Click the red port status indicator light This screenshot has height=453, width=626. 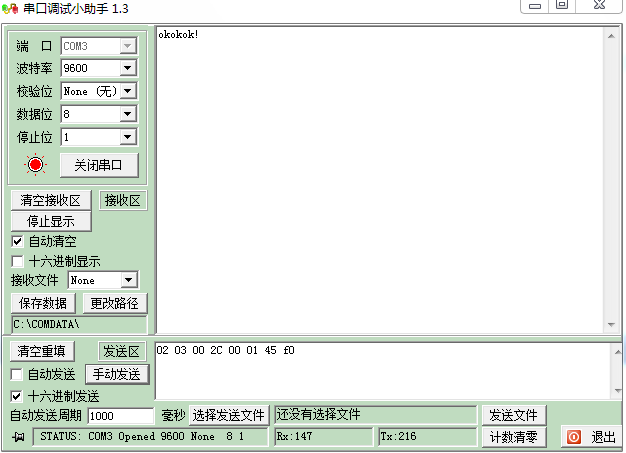coord(36,165)
